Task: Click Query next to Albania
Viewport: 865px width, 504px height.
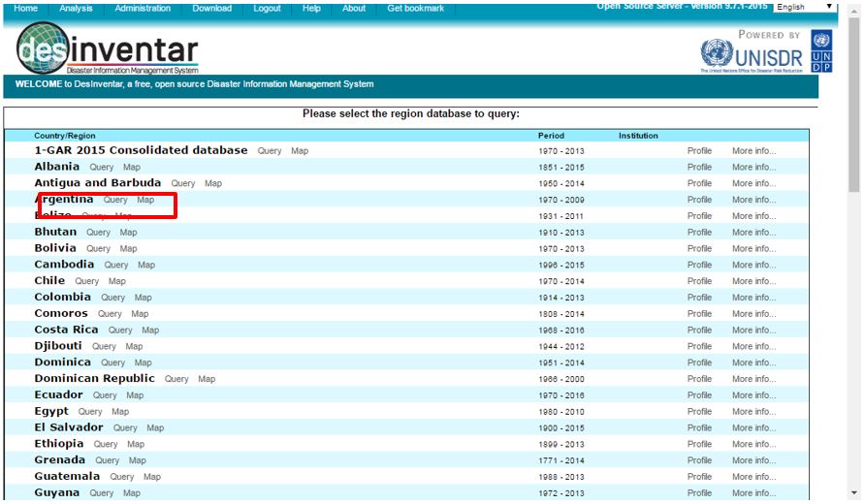Action: tap(102, 167)
